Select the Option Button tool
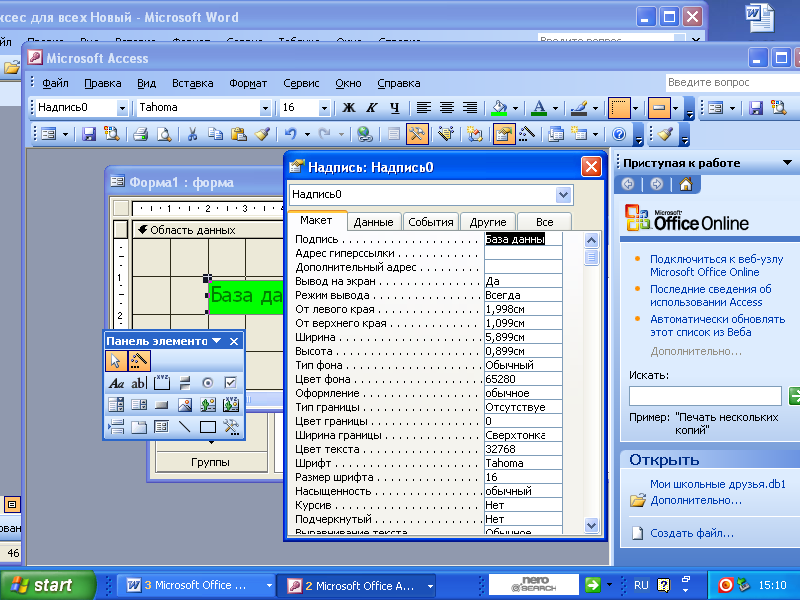800x600 pixels. (207, 383)
